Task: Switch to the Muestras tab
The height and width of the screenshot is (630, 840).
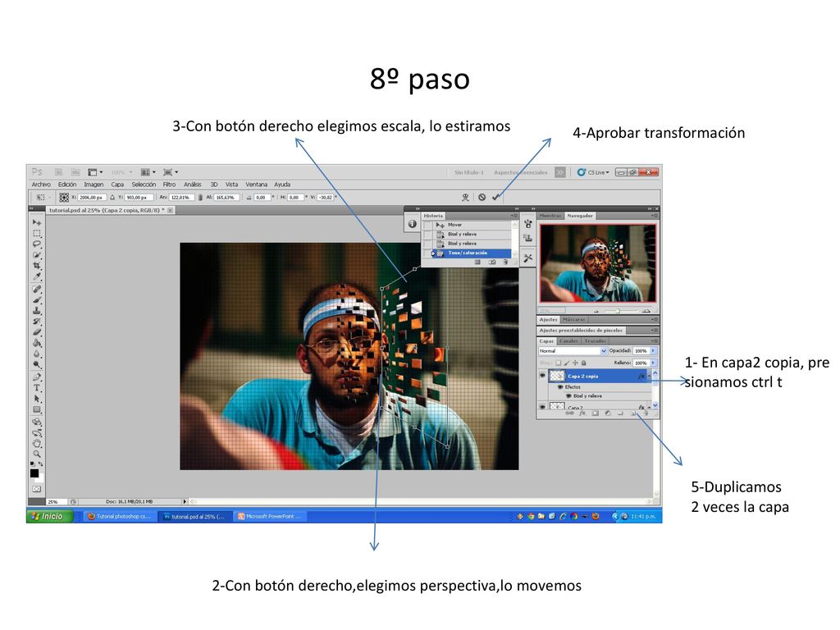Action: [550, 216]
